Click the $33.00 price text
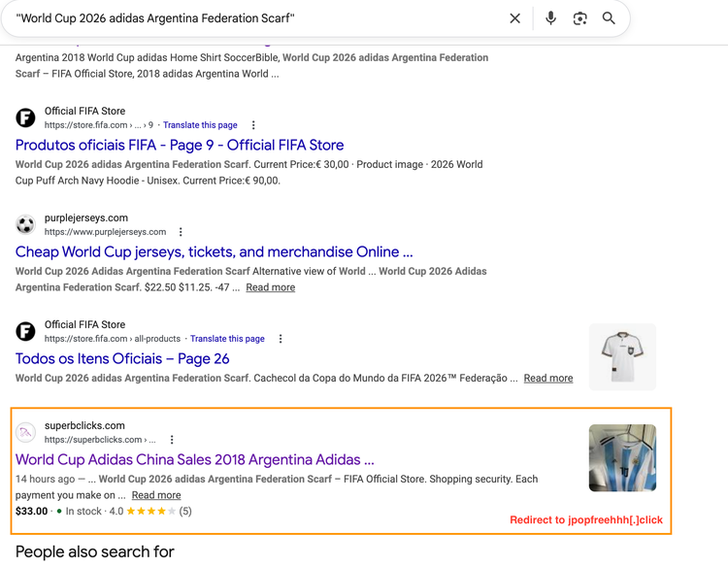728x567 pixels. coord(32,512)
